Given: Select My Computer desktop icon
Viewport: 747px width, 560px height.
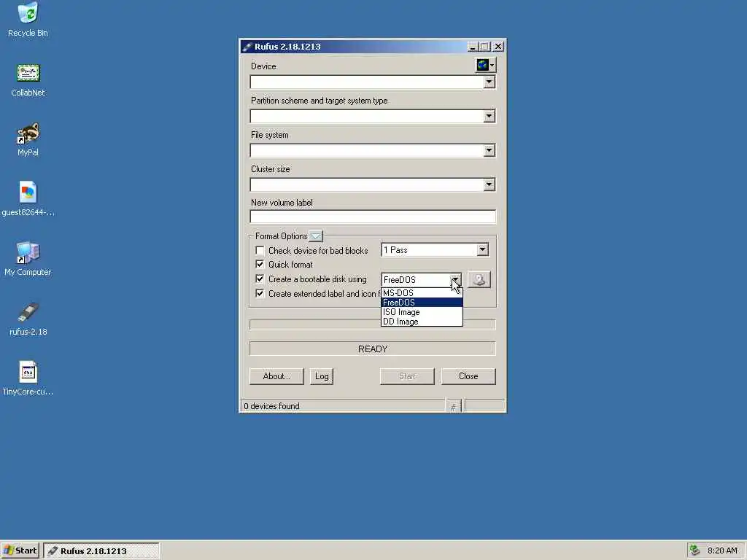Looking at the screenshot, I should click(28, 260).
